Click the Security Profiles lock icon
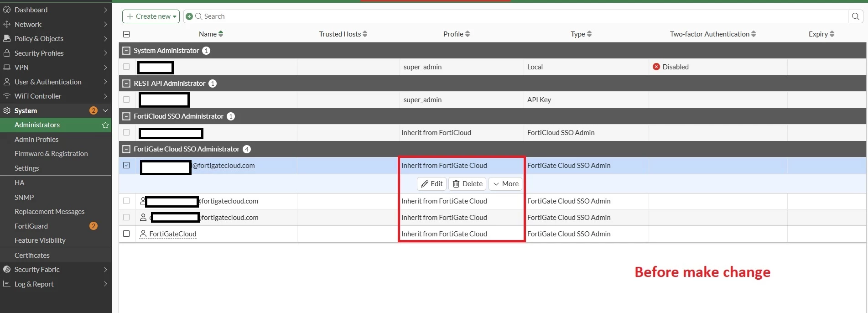The width and height of the screenshot is (868, 313). [7, 53]
